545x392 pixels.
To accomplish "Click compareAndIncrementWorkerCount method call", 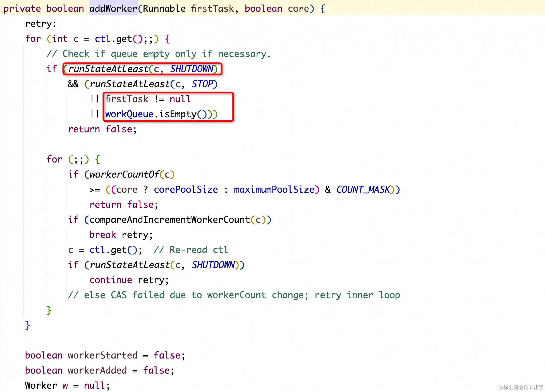I will coord(169,220).
